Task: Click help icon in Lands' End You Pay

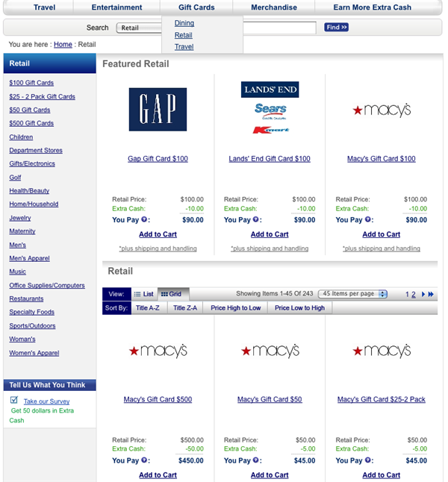Action: pos(255,219)
